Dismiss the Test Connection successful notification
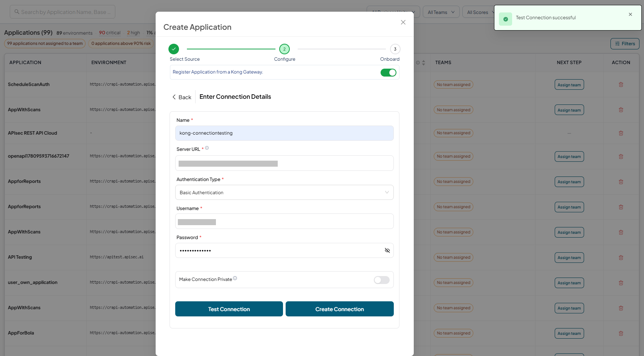This screenshot has height=356, width=644. (630, 14)
